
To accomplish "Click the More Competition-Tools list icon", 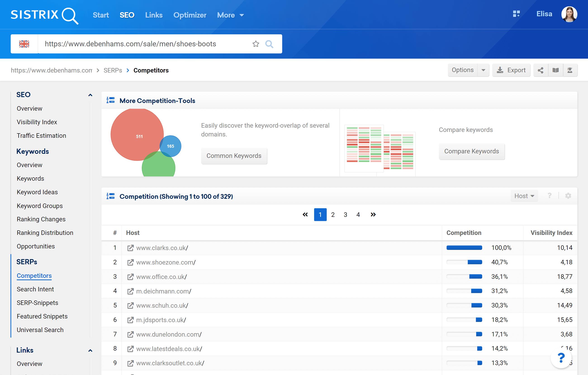I will click(x=110, y=100).
